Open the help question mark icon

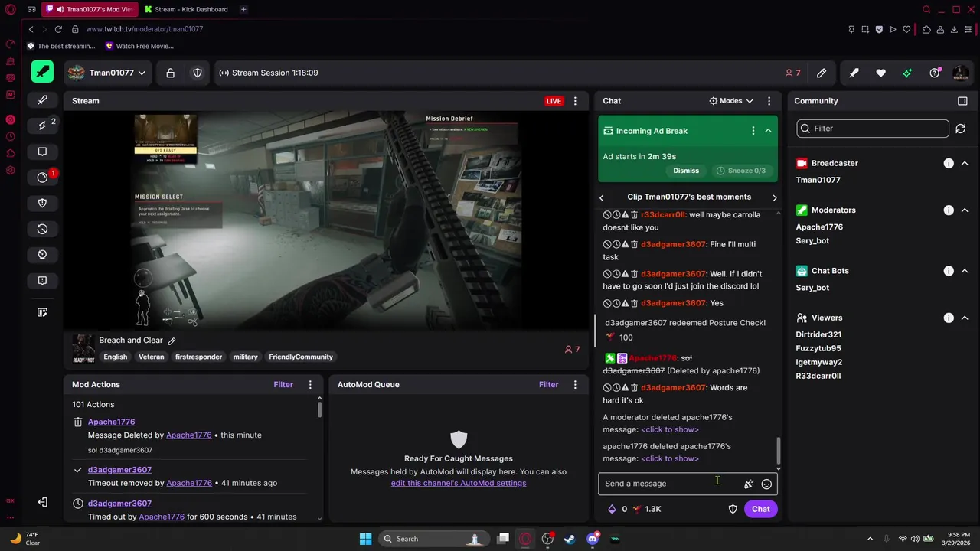pos(935,73)
